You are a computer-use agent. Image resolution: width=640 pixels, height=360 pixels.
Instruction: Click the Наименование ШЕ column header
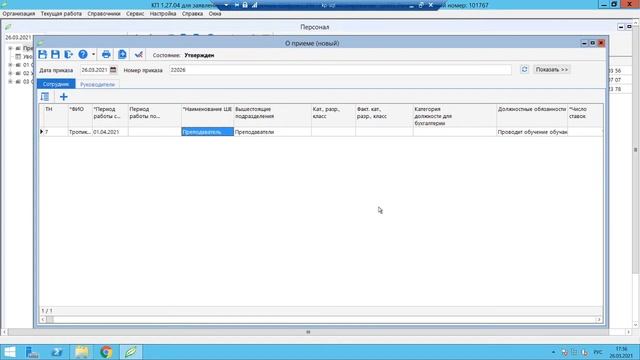pos(207,116)
